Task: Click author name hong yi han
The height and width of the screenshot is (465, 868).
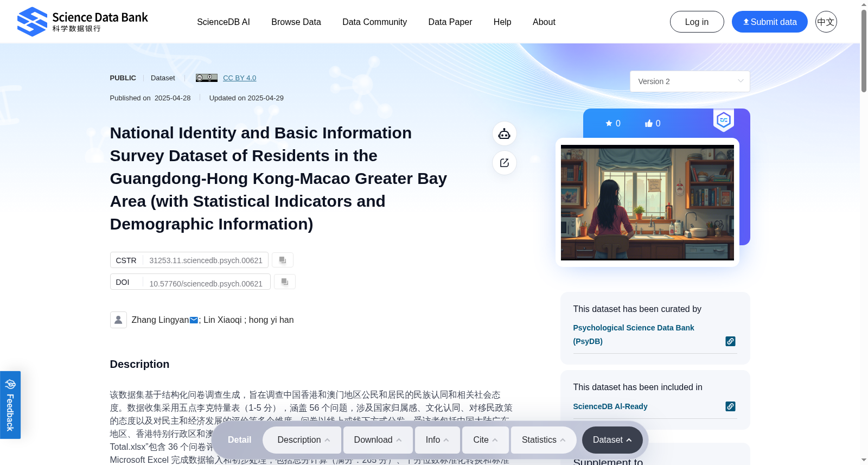Action: click(271, 320)
